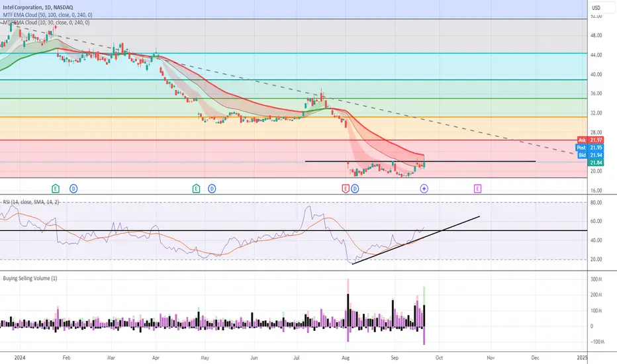Click the 200M volume scale label
617x364 pixels.
point(596,295)
